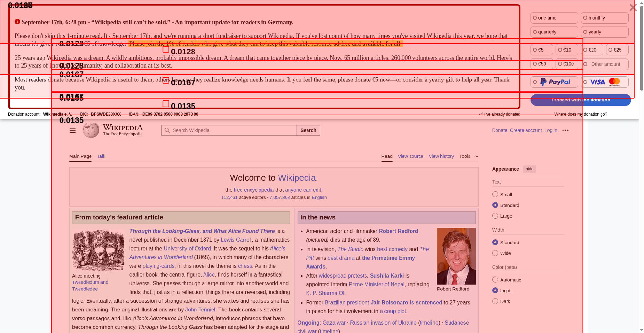The height and width of the screenshot is (333, 644).
Task: Click the anyone can edit link
Action: coord(303,190)
